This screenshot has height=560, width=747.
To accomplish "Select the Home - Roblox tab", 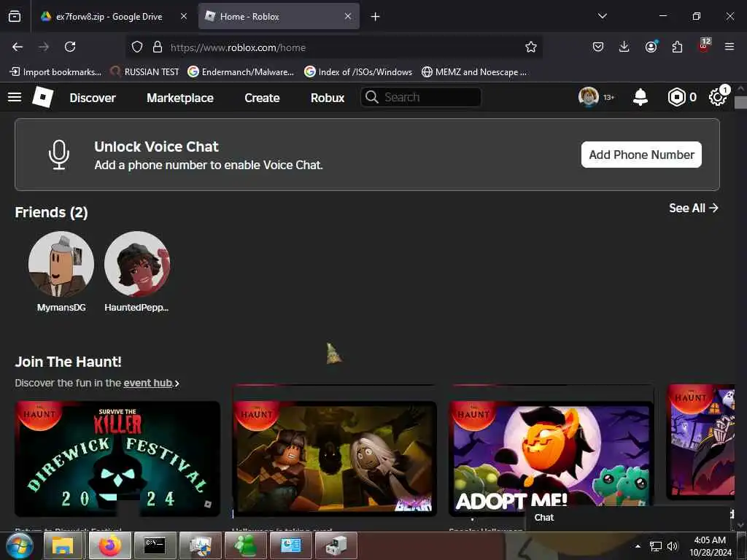I will pos(279,17).
